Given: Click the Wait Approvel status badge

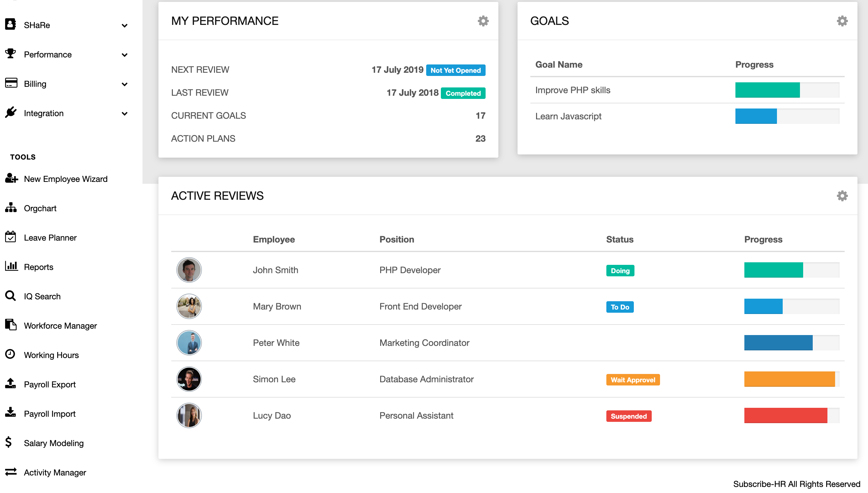Looking at the screenshot, I should [633, 380].
